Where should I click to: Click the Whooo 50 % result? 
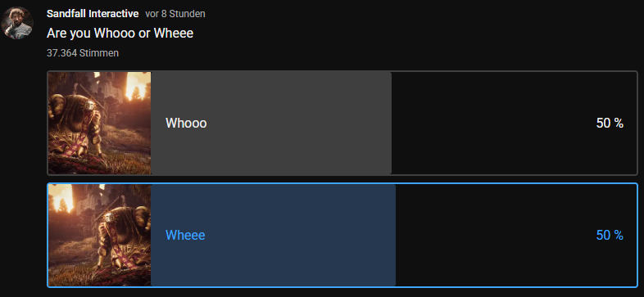click(610, 123)
